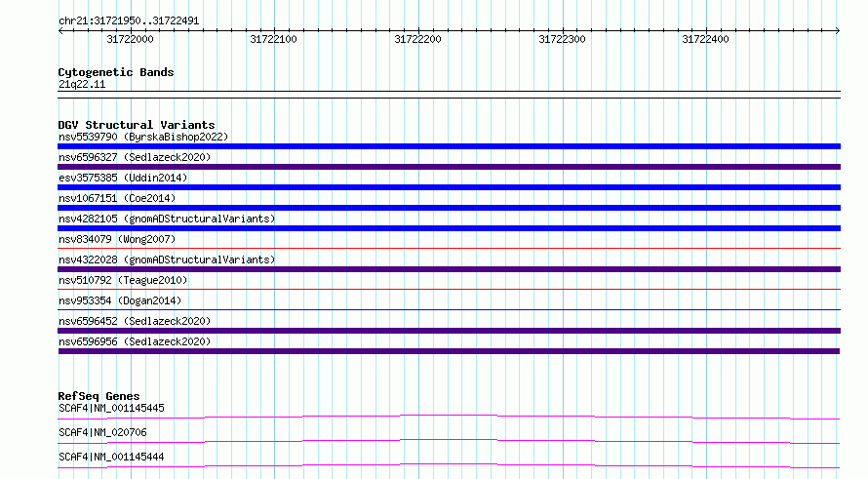Click ruler tick label 31722400

click(x=706, y=39)
